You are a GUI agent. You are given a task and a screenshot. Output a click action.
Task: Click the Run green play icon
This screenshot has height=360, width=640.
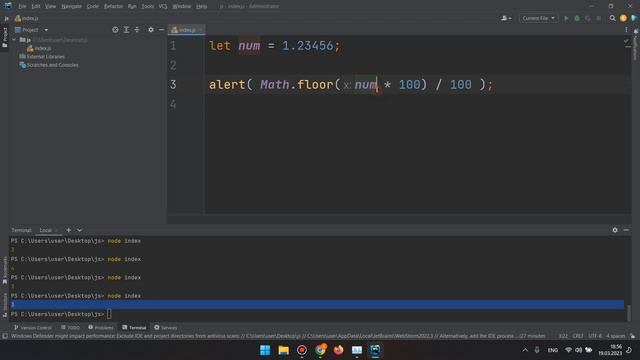click(x=566, y=18)
